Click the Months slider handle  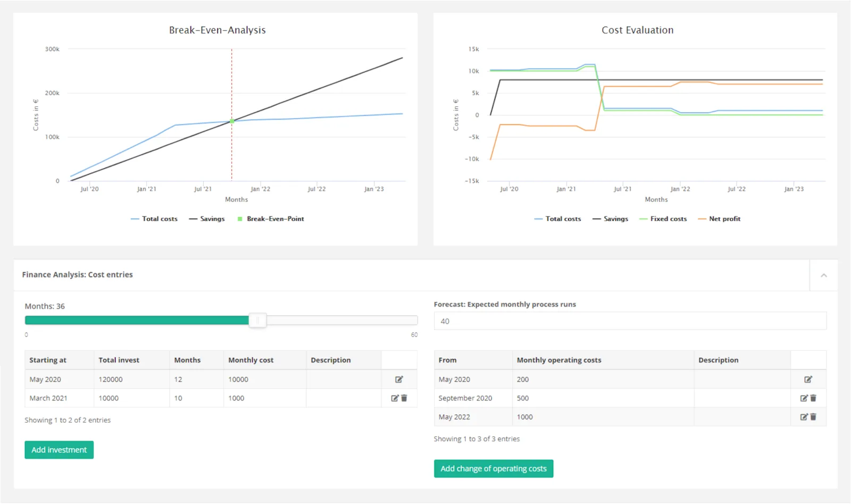[257, 321]
